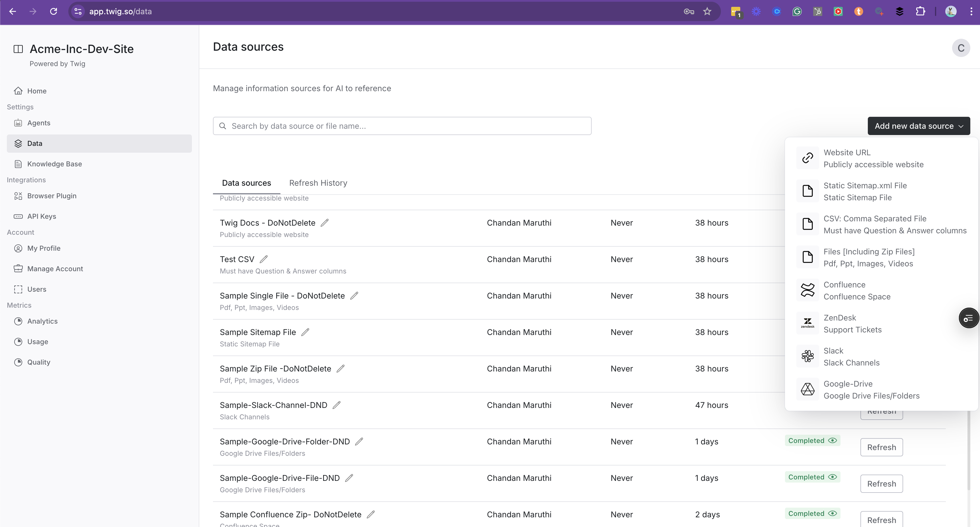Image resolution: width=980 pixels, height=527 pixels.
Task: Click eye icon on Sample-Google-Drive-Folder-DND Completed status
Action: (833, 440)
